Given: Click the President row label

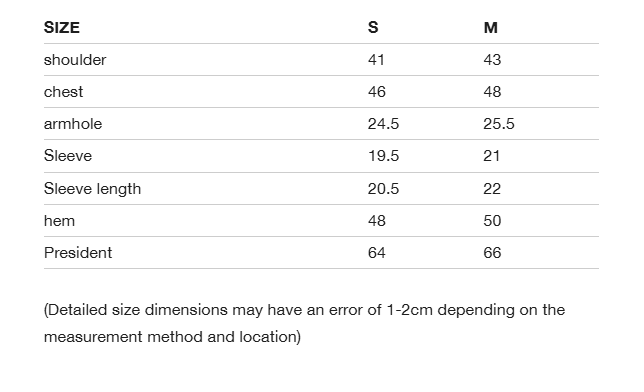Looking at the screenshot, I should [x=78, y=253].
